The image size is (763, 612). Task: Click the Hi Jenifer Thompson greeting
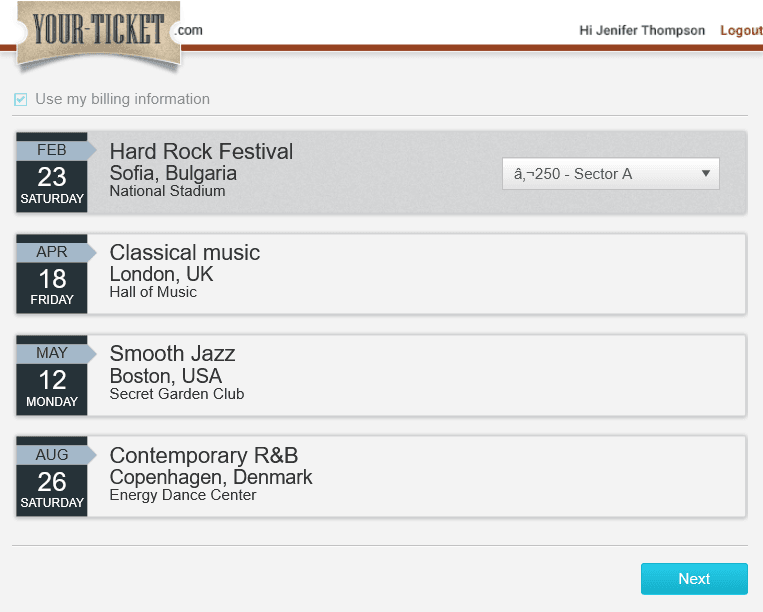pos(642,31)
